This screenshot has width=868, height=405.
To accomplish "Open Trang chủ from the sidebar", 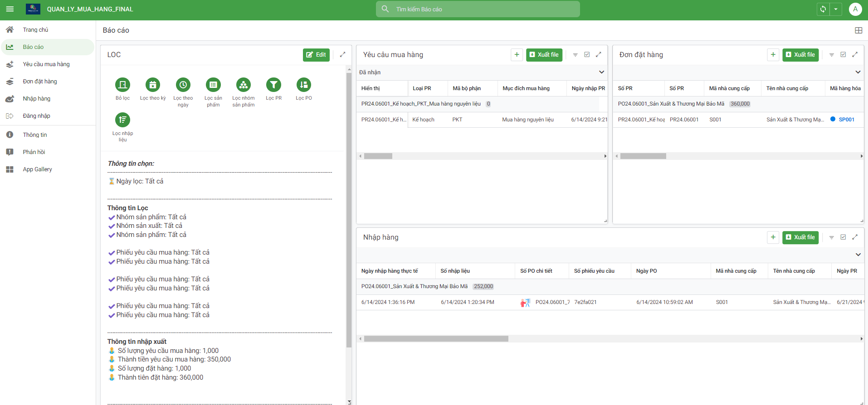I will coord(35,30).
